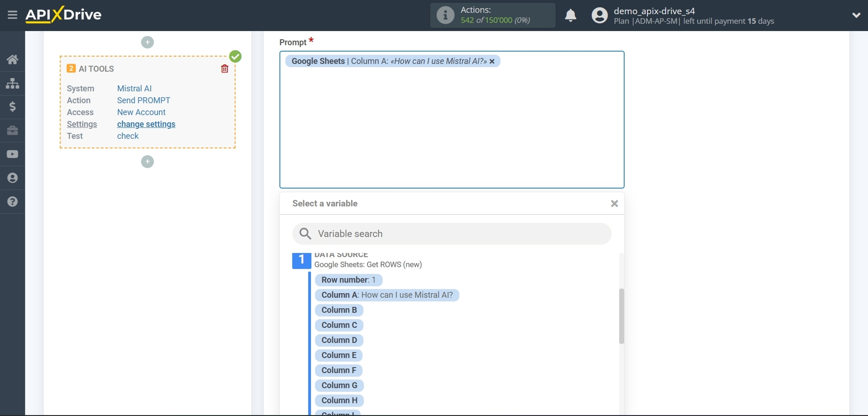Open the hamburger menu at top left
The image size is (868, 416).
(12, 15)
